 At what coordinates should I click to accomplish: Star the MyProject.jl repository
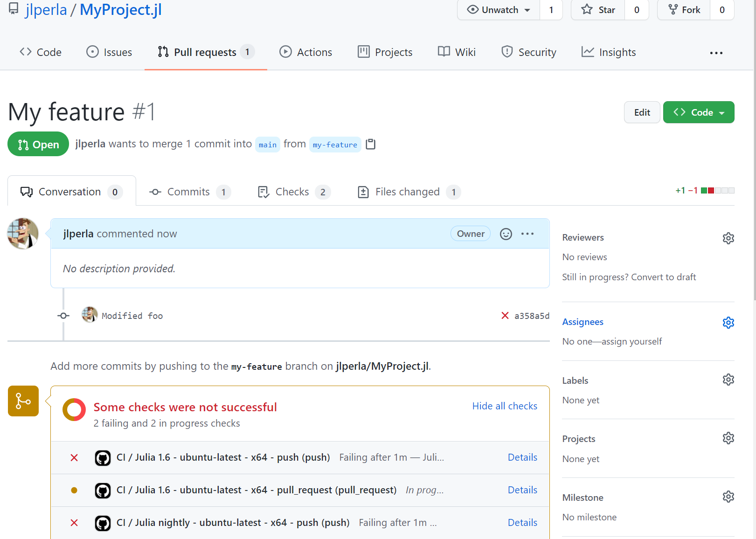(598, 10)
